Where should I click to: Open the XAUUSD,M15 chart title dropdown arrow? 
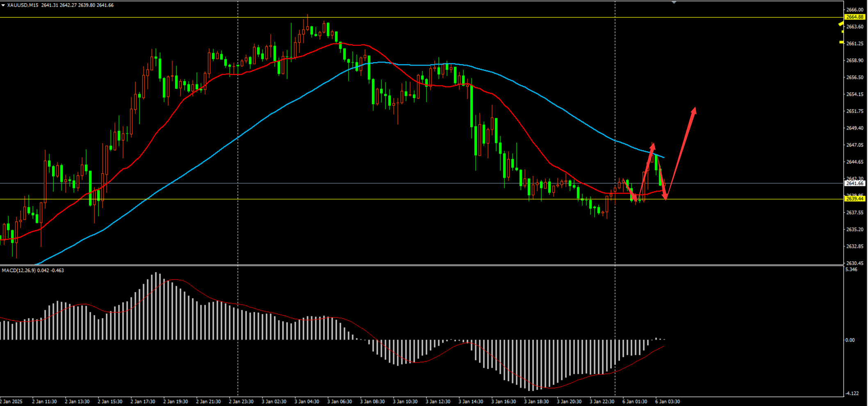pyautogui.click(x=3, y=5)
